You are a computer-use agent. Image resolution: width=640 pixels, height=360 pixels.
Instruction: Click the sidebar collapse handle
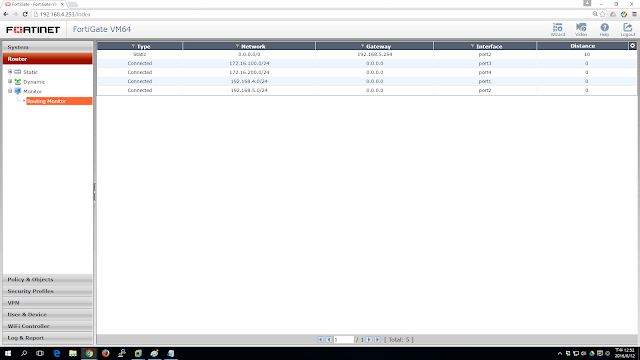(x=95, y=192)
